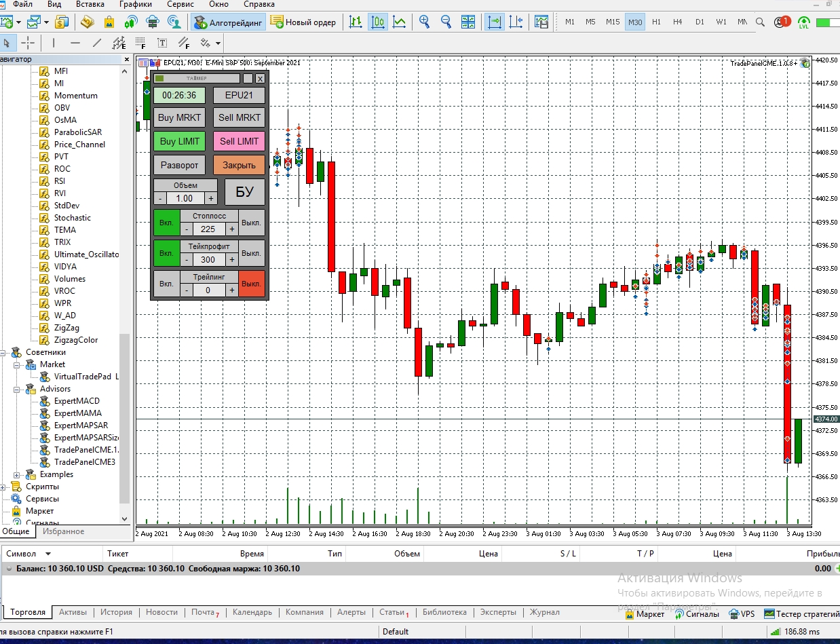The height and width of the screenshot is (644, 840).
Task: Open the chart profiles icon
Action: [x=33, y=22]
